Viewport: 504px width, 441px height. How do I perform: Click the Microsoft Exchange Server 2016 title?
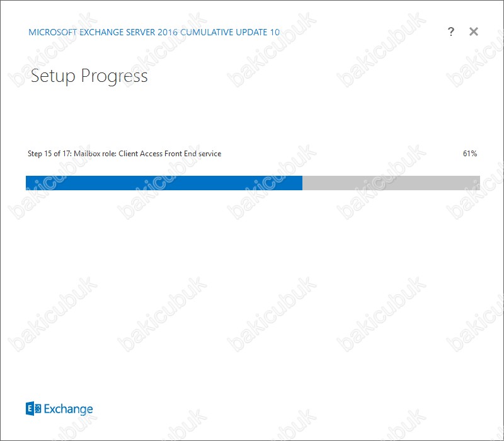click(x=103, y=32)
